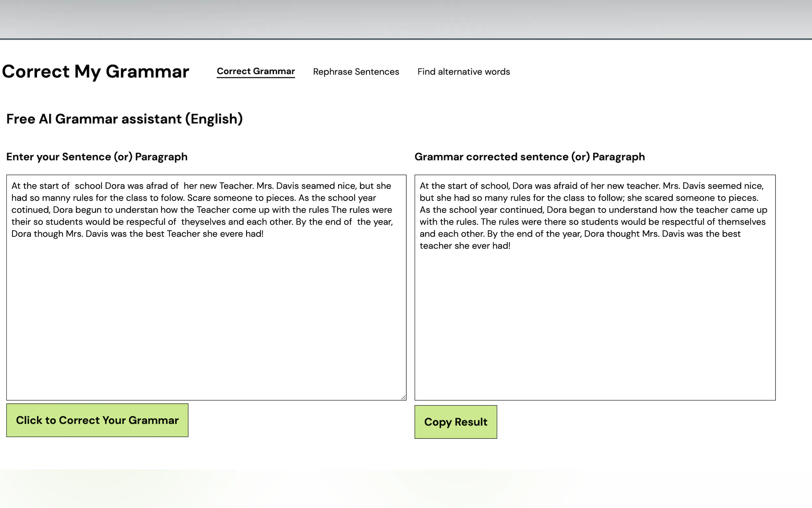Image resolution: width=812 pixels, height=508 pixels.
Task: Click the word "theyselves" in input paragraph
Action: tap(203, 222)
